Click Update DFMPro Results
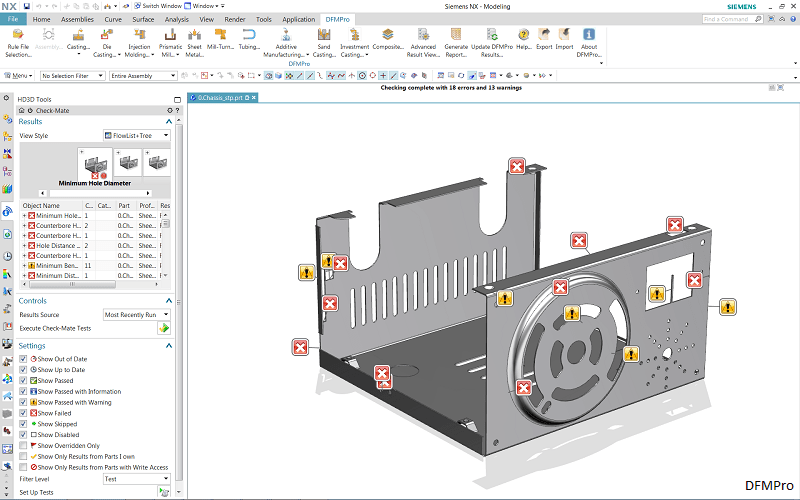The width and height of the screenshot is (800, 500). [x=492, y=42]
